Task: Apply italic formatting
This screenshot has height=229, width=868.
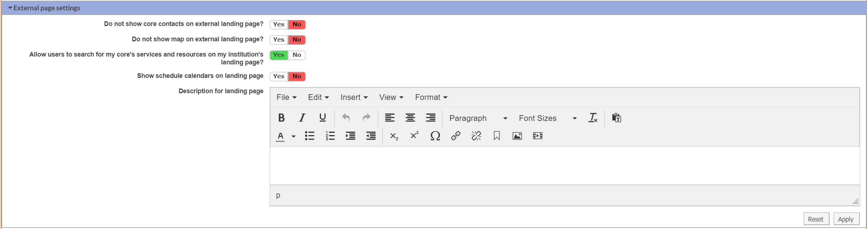Action: (x=302, y=118)
